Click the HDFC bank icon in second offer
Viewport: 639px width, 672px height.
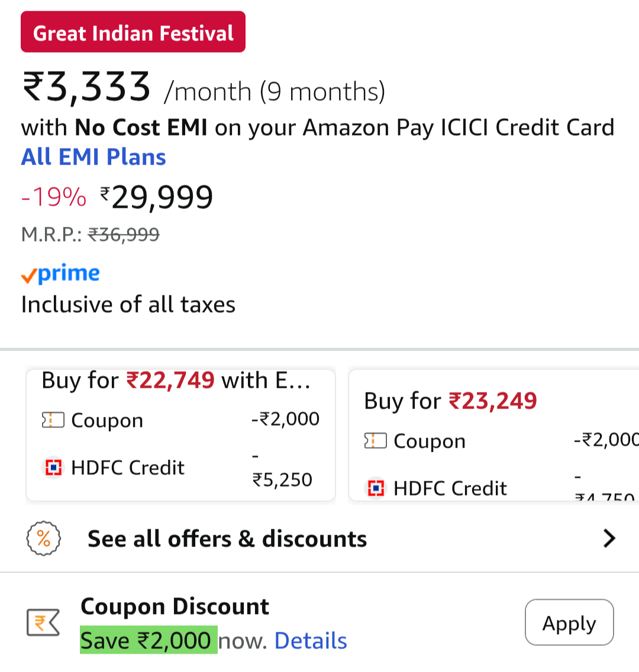click(x=376, y=488)
